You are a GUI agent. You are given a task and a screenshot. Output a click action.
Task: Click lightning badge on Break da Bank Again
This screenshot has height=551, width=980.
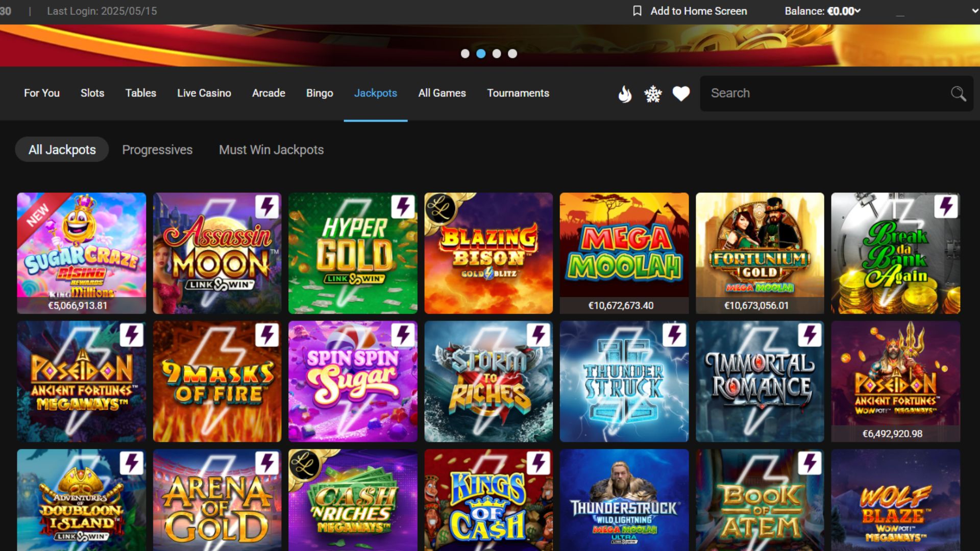coord(946,207)
